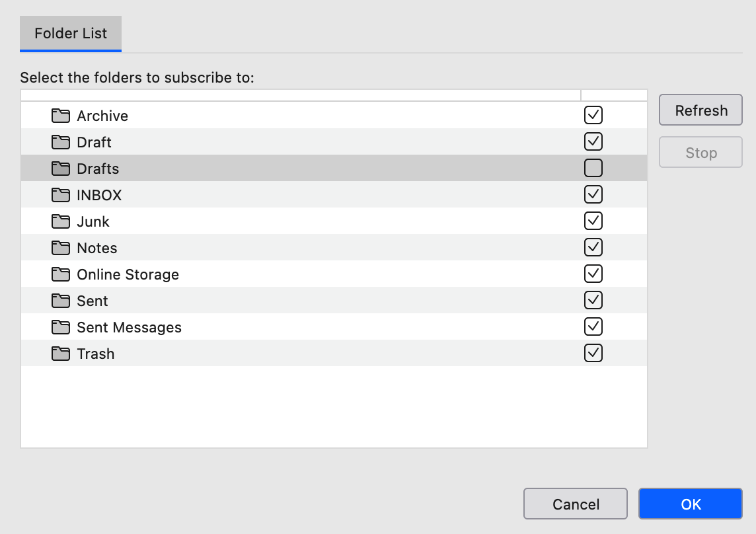Click the Online Storage folder icon
This screenshot has height=534, width=756.
(x=61, y=274)
